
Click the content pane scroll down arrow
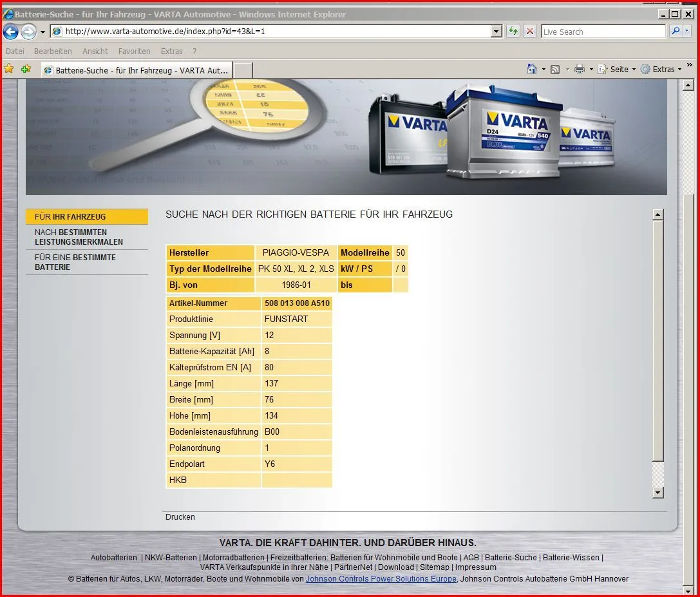(x=657, y=493)
